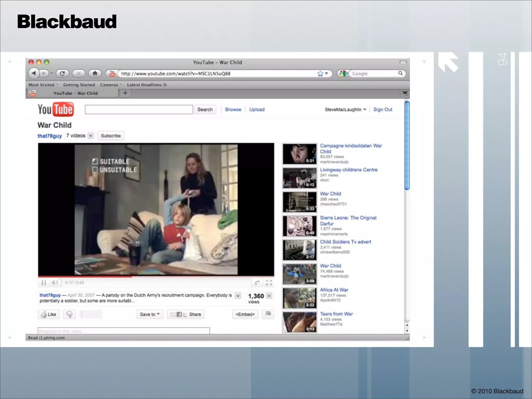
Task: Open Campagne kindsoldaten War Child video
Action: click(351, 149)
